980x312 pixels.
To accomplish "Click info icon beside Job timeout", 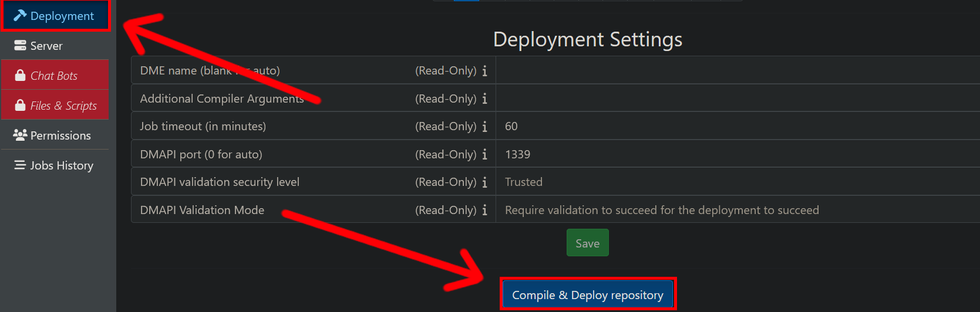I will click(x=484, y=127).
